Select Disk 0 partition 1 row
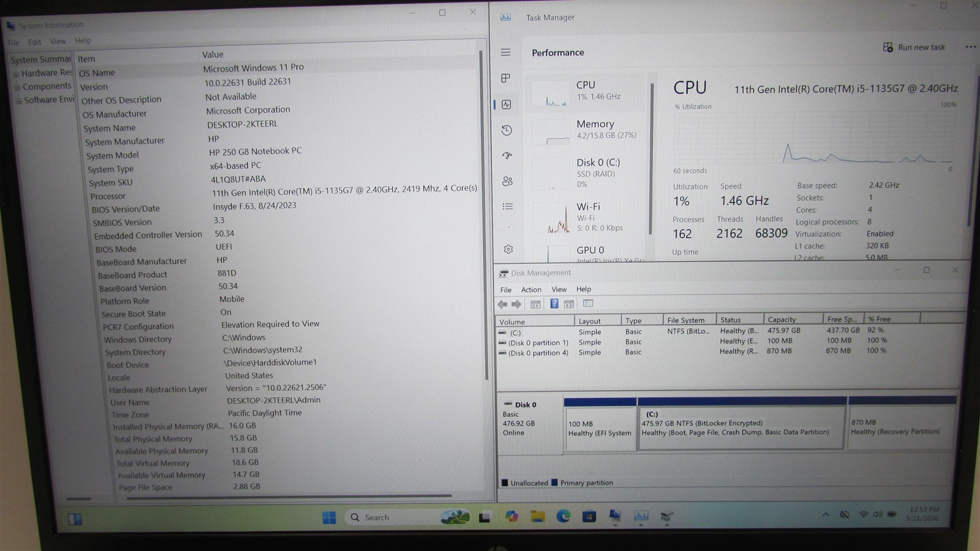The image size is (980, 551). pyautogui.click(x=692, y=342)
